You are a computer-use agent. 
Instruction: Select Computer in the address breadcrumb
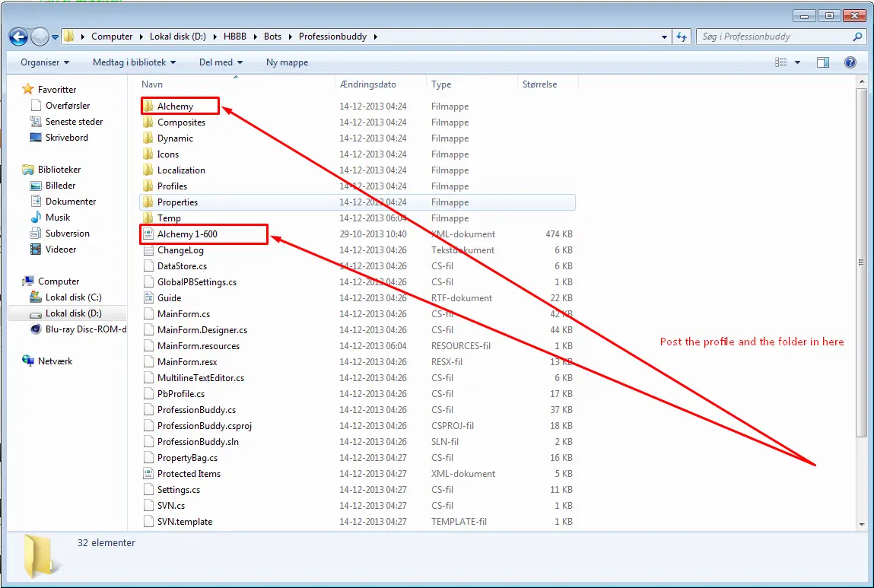112,37
